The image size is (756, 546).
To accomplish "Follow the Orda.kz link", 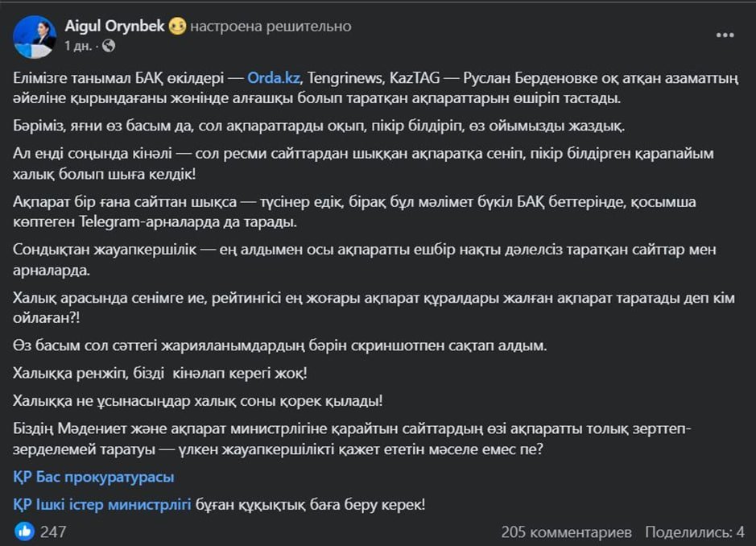I will [x=274, y=77].
